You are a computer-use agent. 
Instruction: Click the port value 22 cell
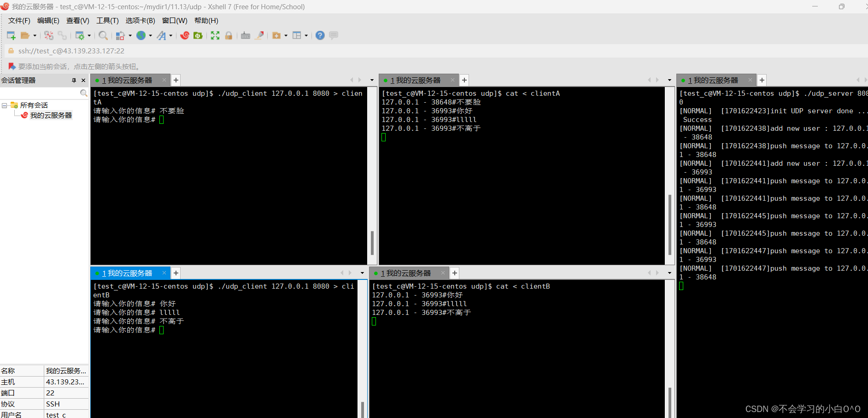point(66,393)
